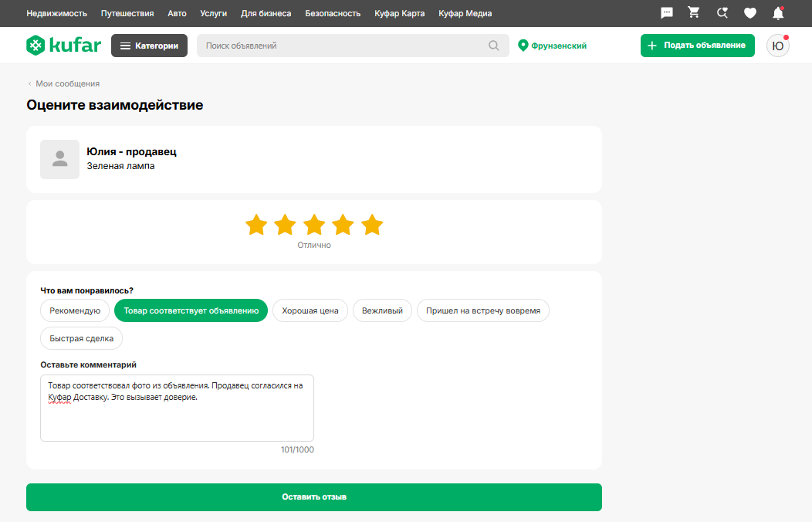
Task: Open notifications bell
Action: coord(778,13)
